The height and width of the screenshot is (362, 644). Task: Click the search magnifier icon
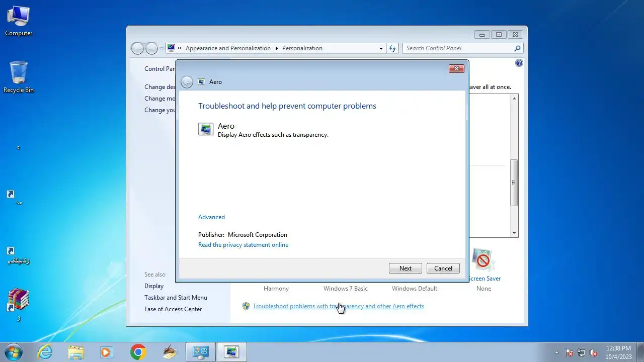point(517,48)
